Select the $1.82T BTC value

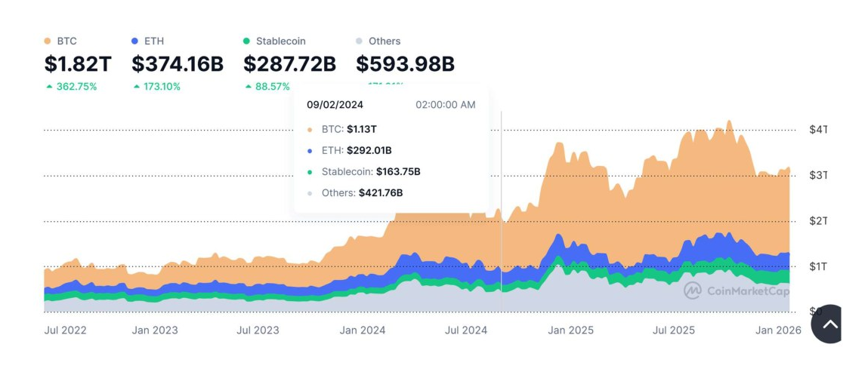pyautogui.click(x=78, y=64)
